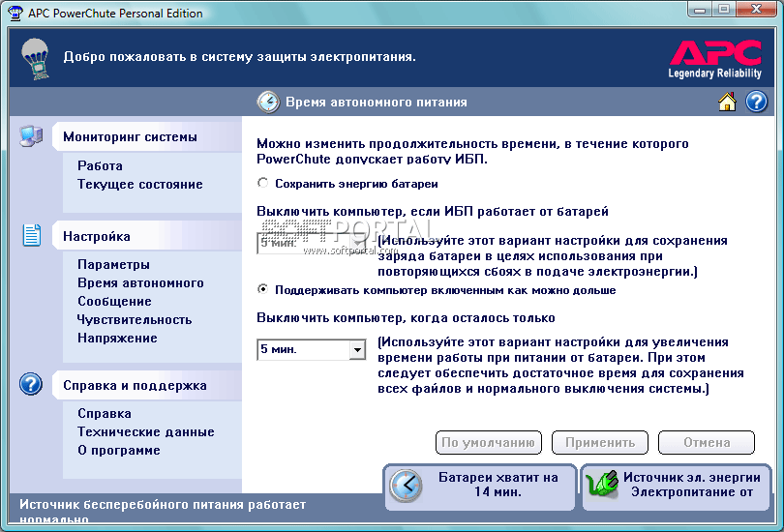Open Настройка section header
This screenshot has height=532, width=784.
(x=147, y=236)
